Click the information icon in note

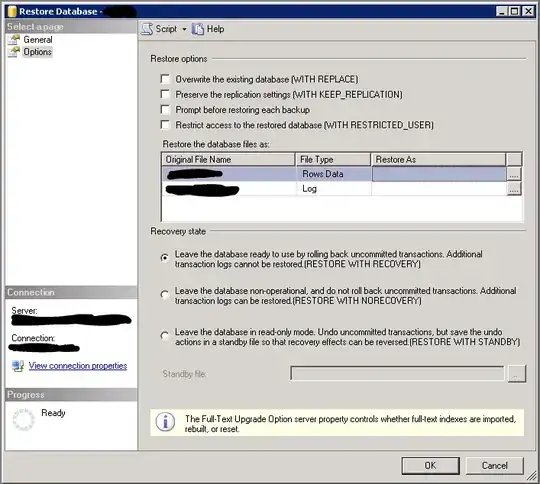tap(165, 422)
